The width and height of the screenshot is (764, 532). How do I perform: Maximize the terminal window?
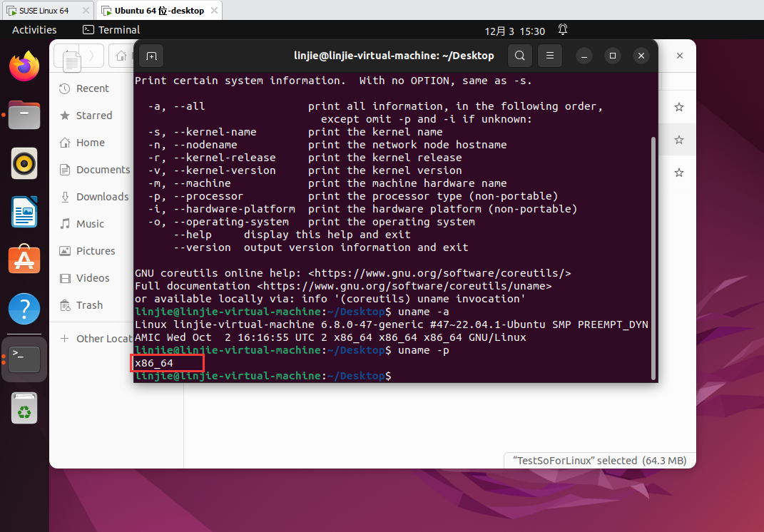tap(613, 56)
